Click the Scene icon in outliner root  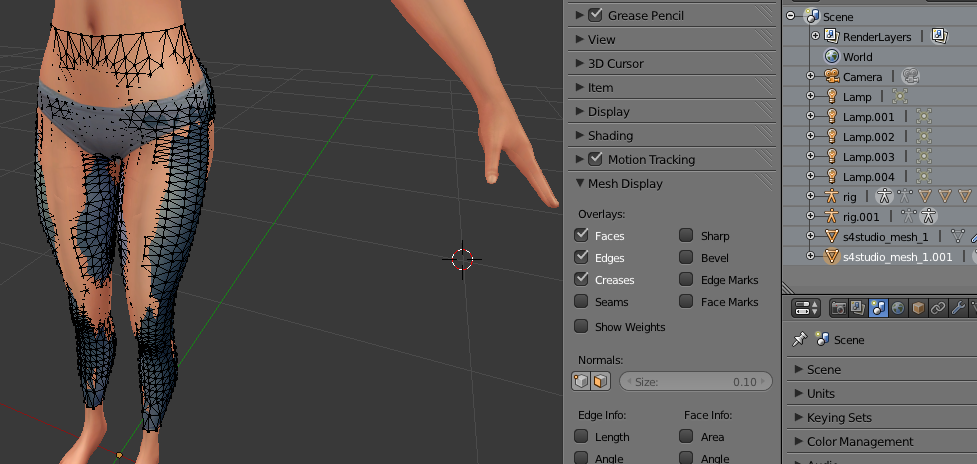[x=812, y=16]
